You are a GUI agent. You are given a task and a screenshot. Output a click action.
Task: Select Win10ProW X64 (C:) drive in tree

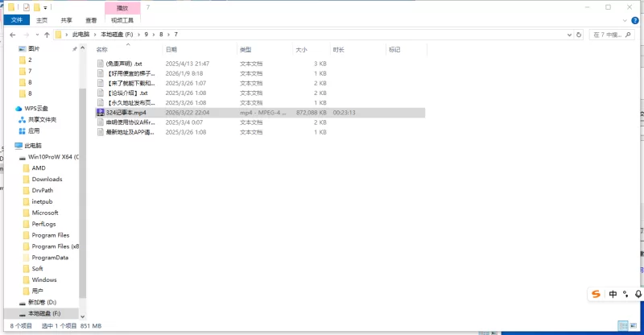(53, 157)
